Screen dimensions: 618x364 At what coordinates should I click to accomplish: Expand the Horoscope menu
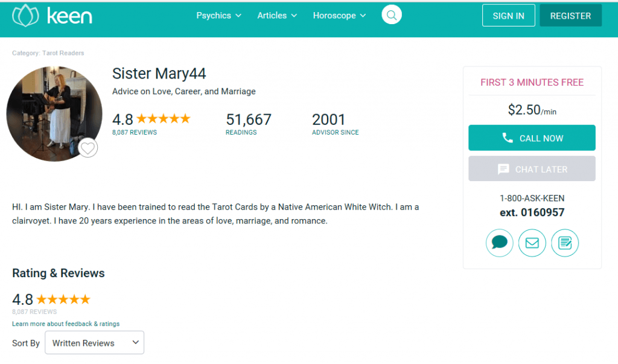point(339,15)
